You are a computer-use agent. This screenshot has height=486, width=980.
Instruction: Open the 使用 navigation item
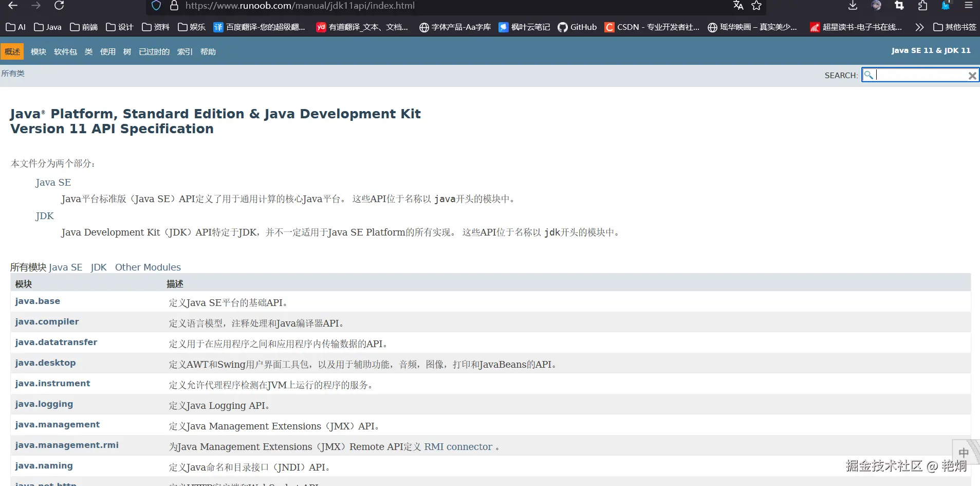[108, 51]
